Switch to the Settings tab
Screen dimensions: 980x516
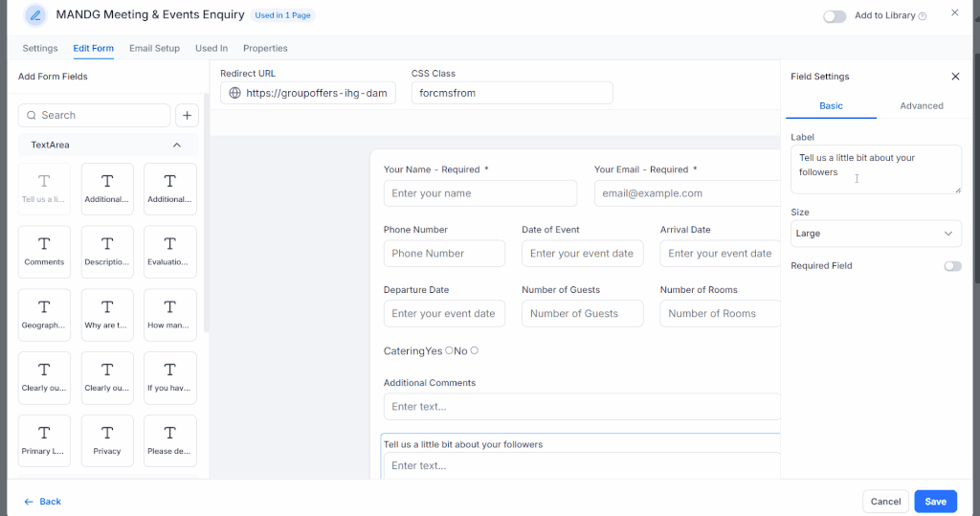(40, 48)
